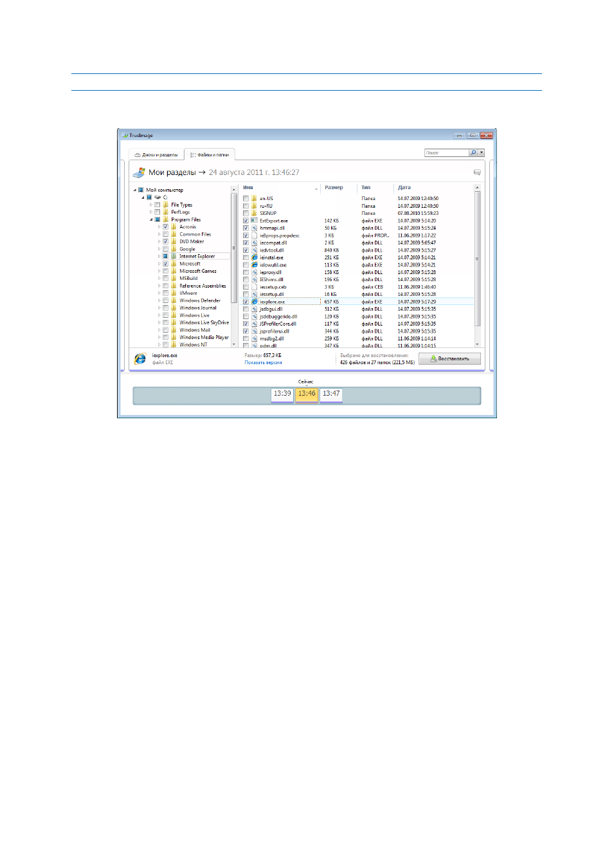Uncheck the Microsoft folder checkbox
This screenshot has width=614, height=868.
tap(165, 264)
